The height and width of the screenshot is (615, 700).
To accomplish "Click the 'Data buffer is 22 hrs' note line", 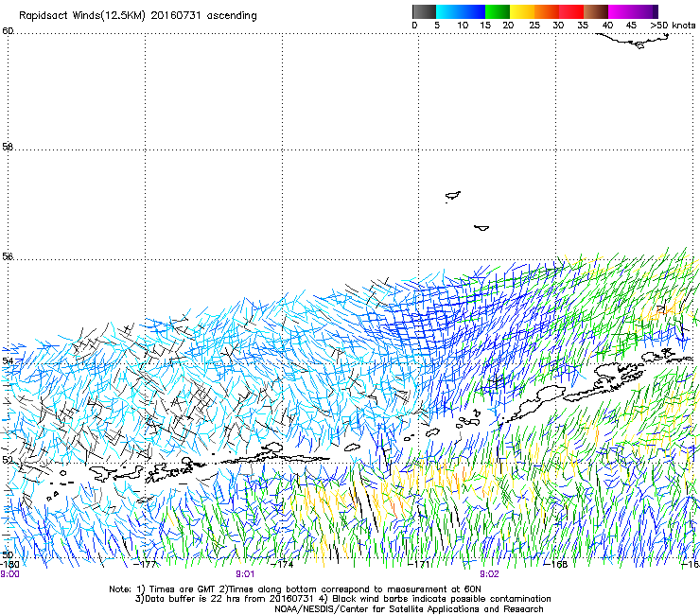I will click(x=342, y=599).
